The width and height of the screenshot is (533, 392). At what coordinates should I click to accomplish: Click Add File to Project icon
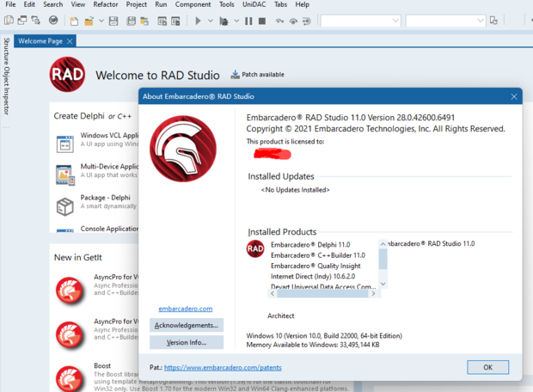point(162,21)
